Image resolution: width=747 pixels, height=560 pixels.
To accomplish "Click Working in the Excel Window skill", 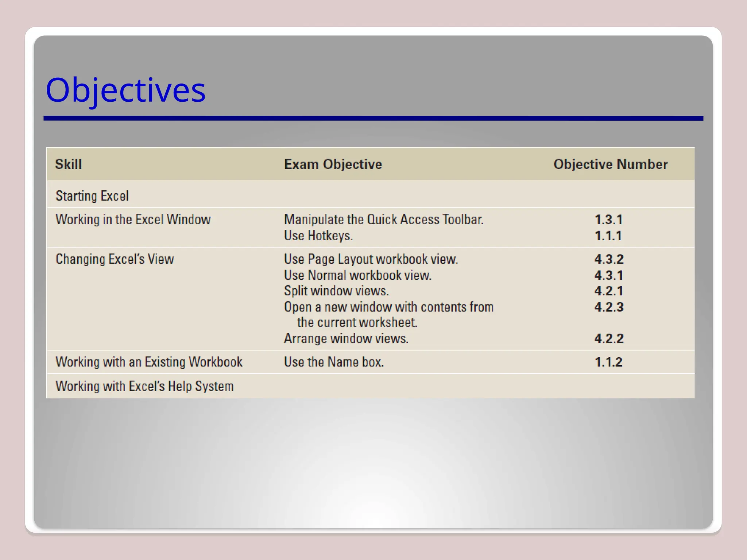I will [x=133, y=219].
